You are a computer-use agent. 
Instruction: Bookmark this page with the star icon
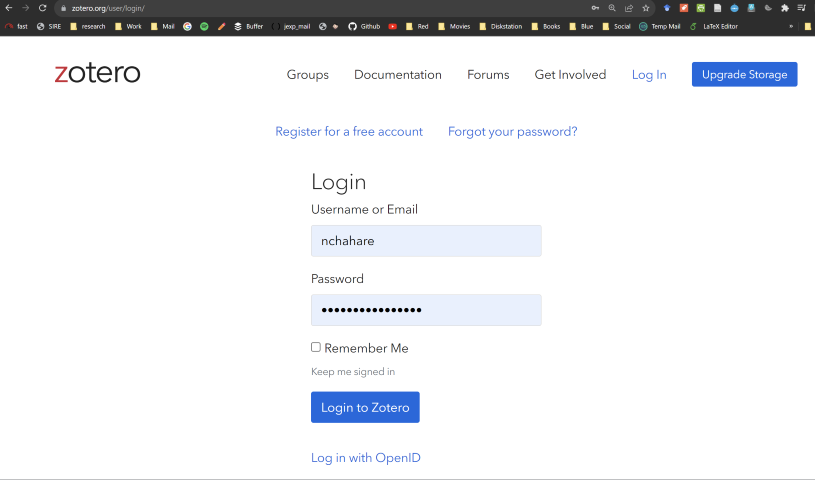(646, 8)
